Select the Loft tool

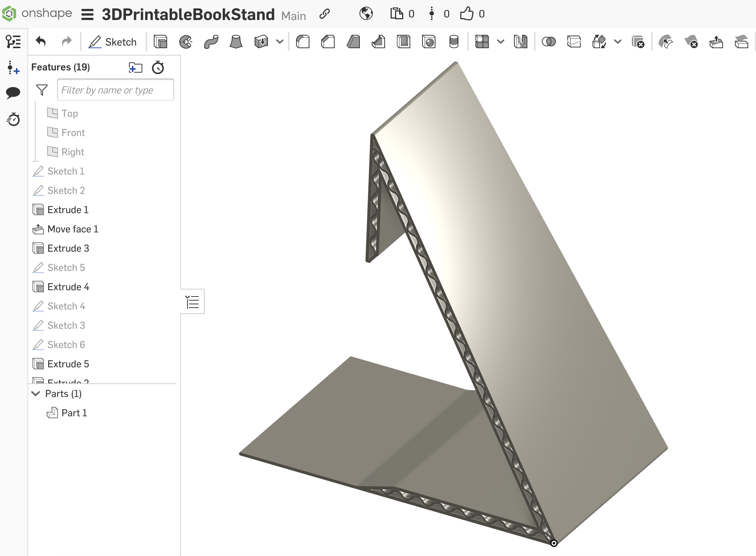pyautogui.click(x=236, y=42)
